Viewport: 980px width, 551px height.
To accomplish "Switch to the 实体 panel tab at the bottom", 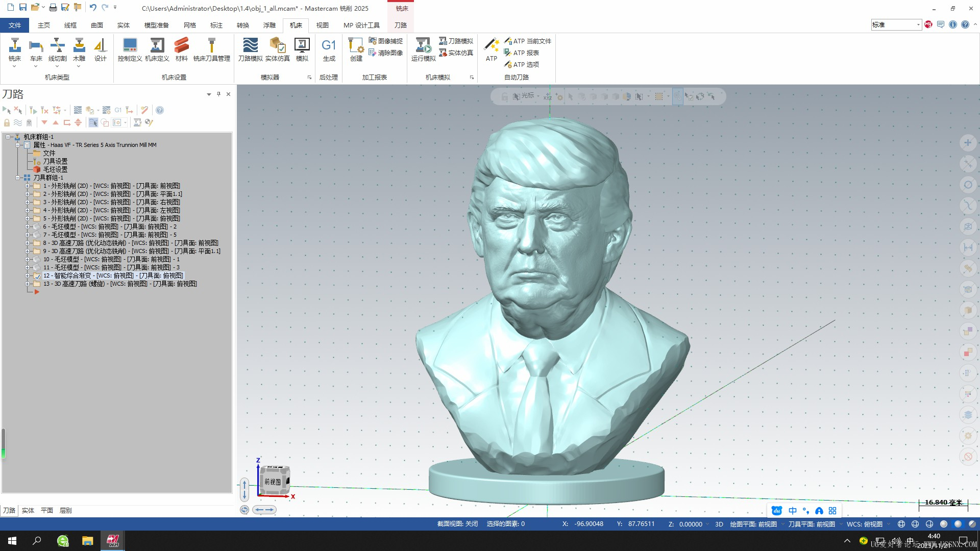I will pos(28,510).
